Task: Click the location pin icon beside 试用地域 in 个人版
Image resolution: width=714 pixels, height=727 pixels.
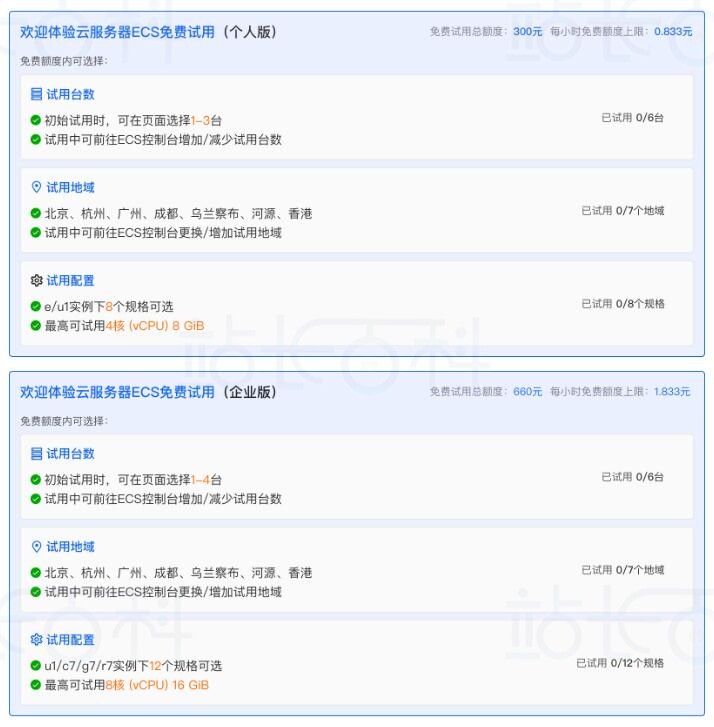Action: pyautogui.click(x=36, y=187)
